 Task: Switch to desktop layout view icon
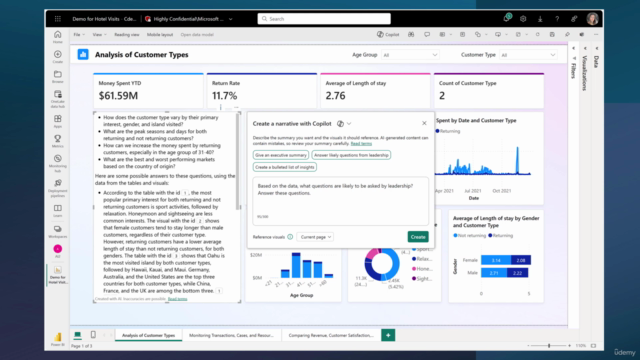(x=77, y=335)
